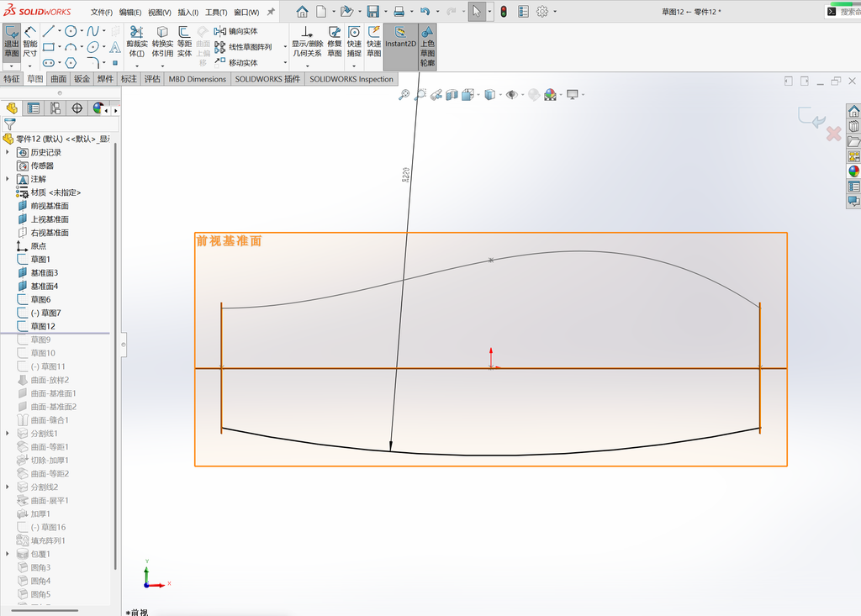The height and width of the screenshot is (616, 861).
Task: Click the 快速草图 rapid sketch tool
Action: pyautogui.click(x=374, y=42)
